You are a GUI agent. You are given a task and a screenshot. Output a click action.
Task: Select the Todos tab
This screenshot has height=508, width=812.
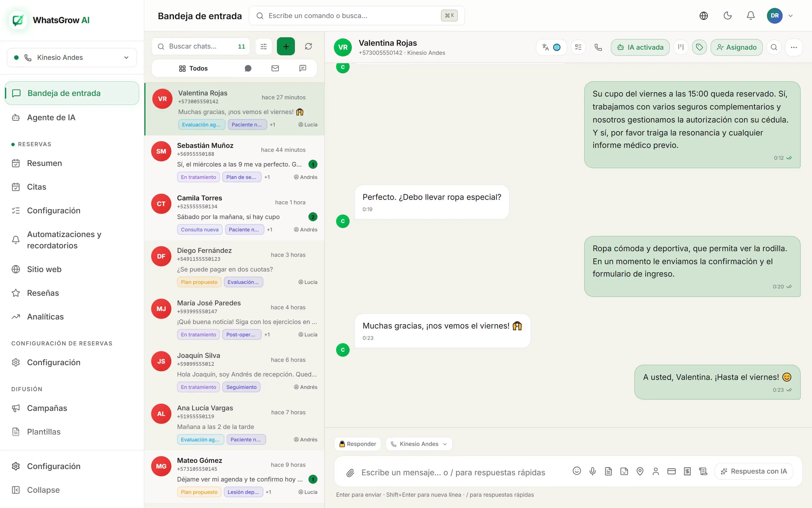(x=193, y=69)
